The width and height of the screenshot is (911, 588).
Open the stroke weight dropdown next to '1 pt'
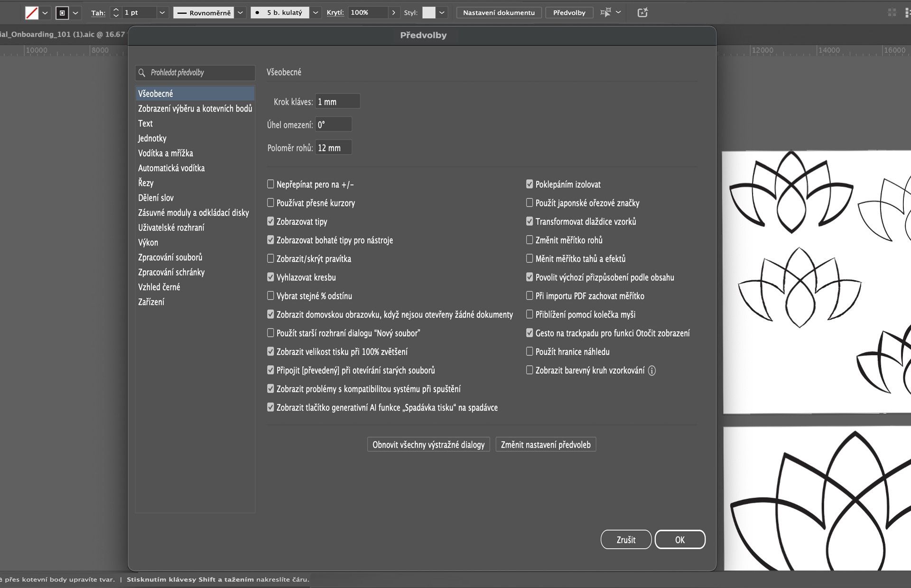coord(162,13)
